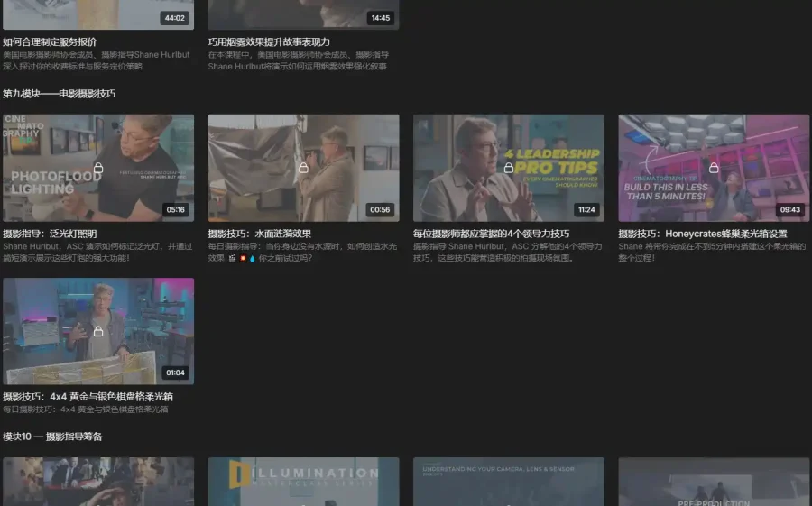Image resolution: width=812 pixels, height=506 pixels.
Task: Click the 09:43 duration badge
Action: click(790, 210)
